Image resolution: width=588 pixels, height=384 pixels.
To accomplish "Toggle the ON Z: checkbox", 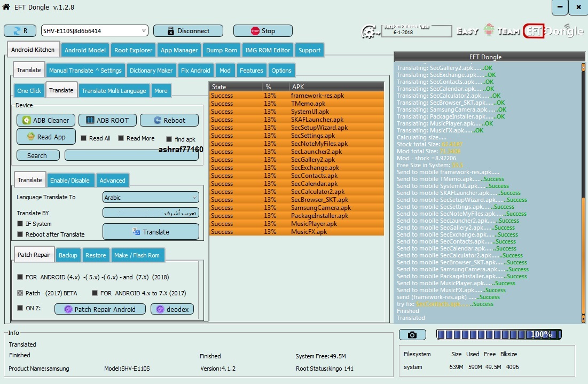I will pyautogui.click(x=20, y=308).
